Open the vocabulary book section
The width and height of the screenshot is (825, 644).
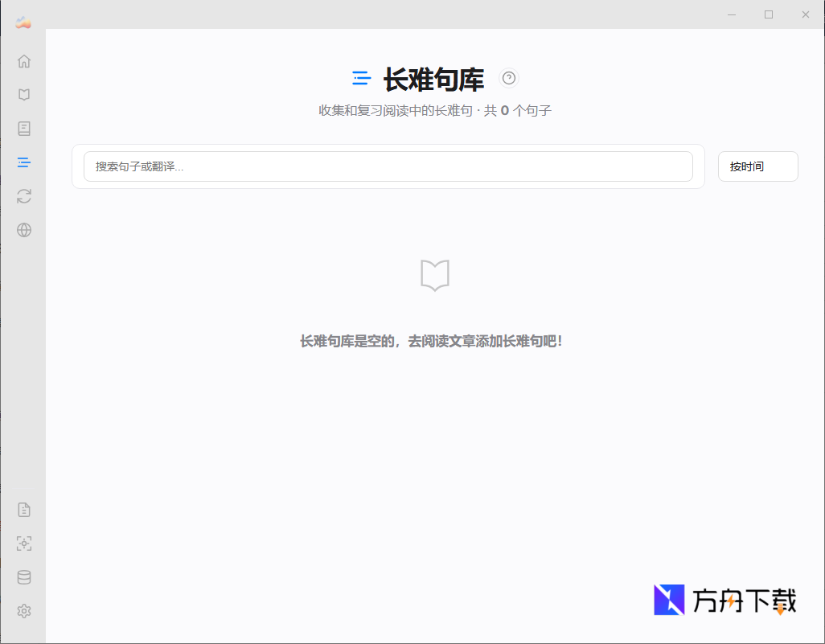23,129
